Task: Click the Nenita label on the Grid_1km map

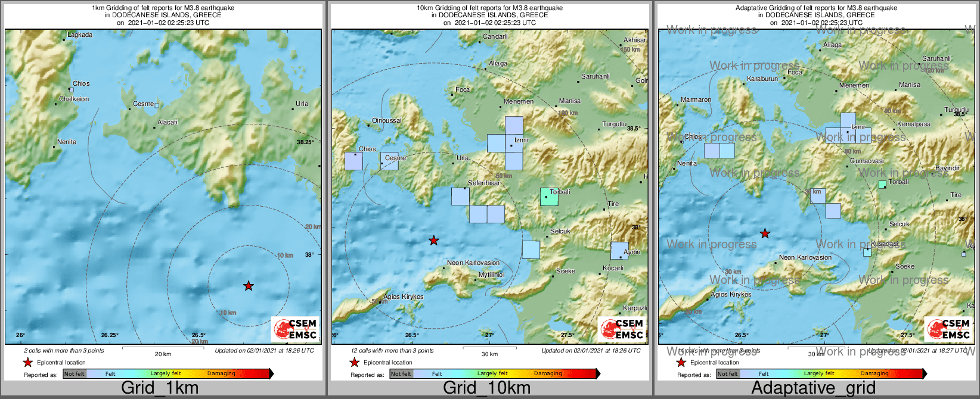Action: (67, 142)
